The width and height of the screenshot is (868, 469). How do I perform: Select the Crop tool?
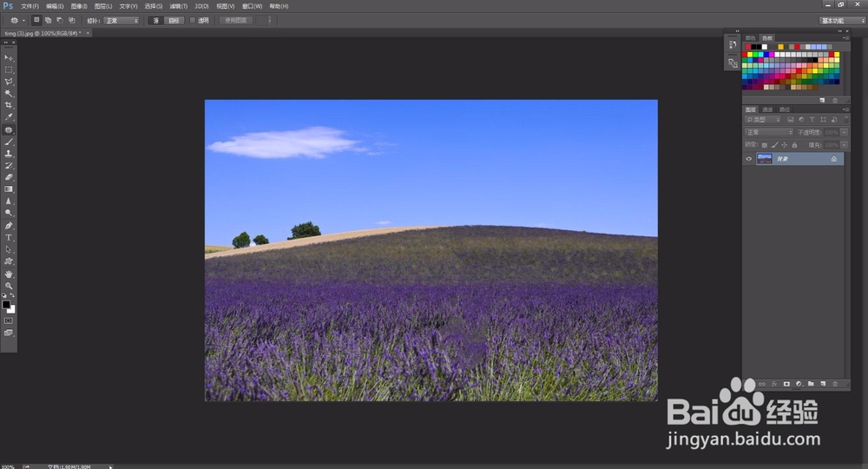9,104
